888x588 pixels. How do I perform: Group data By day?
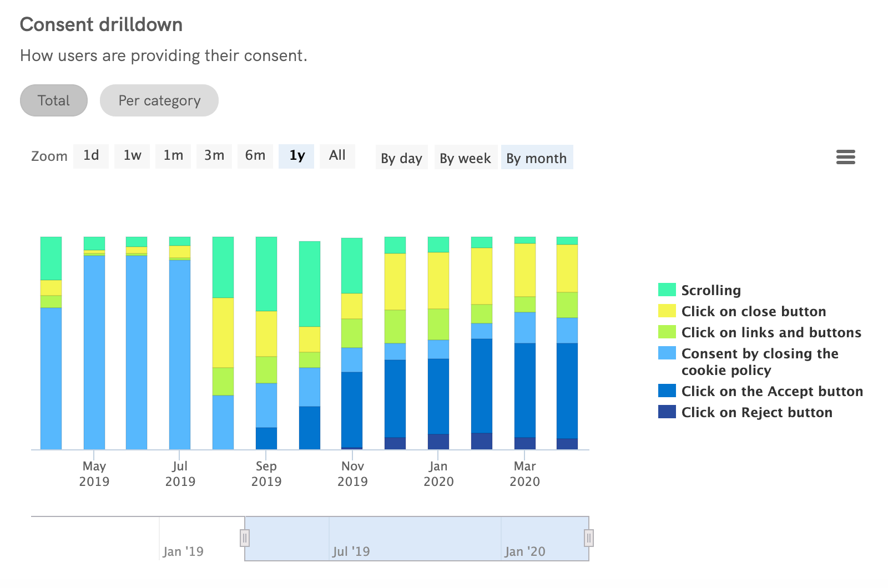point(401,158)
